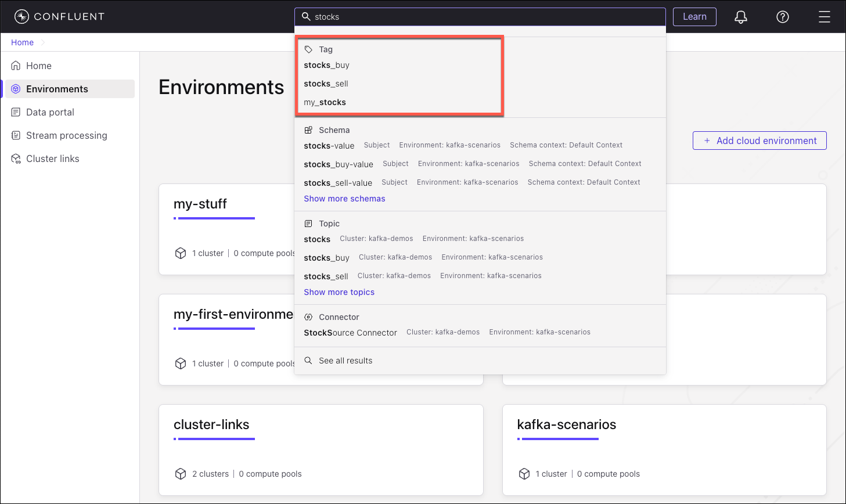The image size is (846, 504).
Task: Select Environments in the sidebar
Action: [57, 89]
